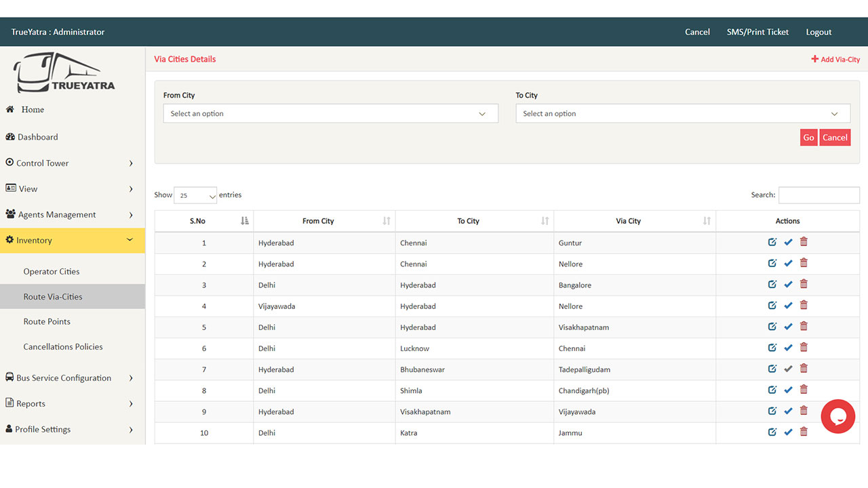Image resolution: width=868 pixels, height=488 pixels.
Task: Click trash icon for Bangalore via city
Action: [804, 284]
